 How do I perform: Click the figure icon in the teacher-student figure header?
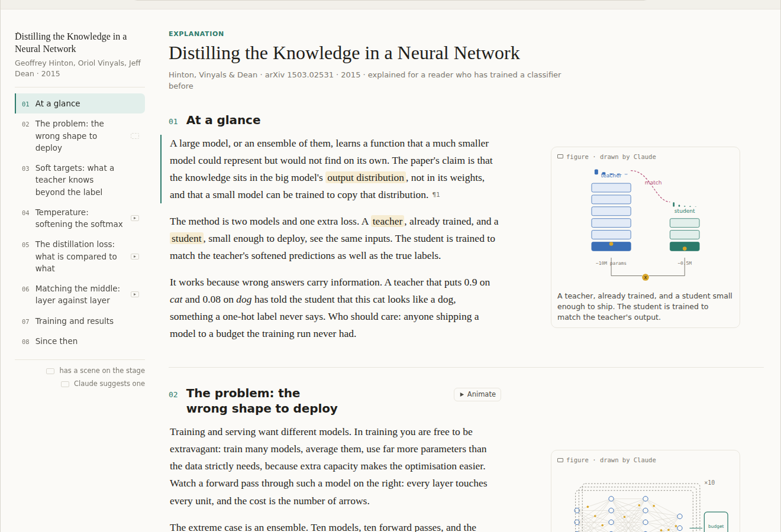[x=560, y=157]
